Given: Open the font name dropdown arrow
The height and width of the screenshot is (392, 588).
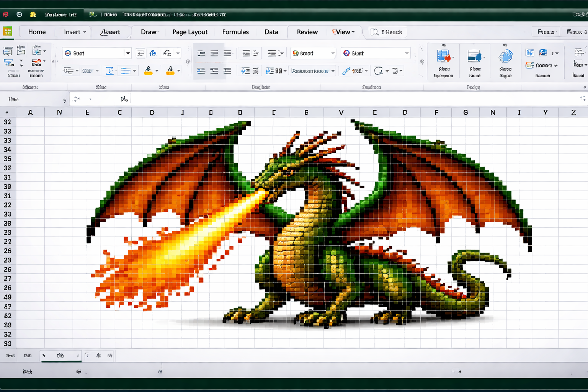Looking at the screenshot, I should click(128, 53).
